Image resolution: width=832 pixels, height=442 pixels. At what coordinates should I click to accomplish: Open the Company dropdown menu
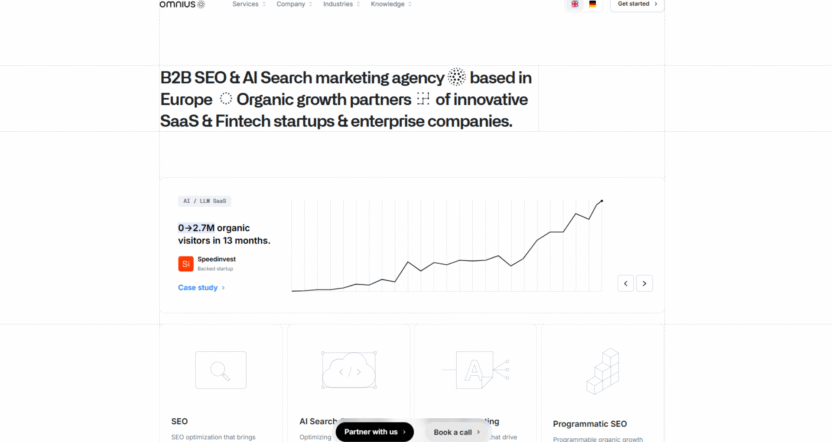(x=294, y=4)
